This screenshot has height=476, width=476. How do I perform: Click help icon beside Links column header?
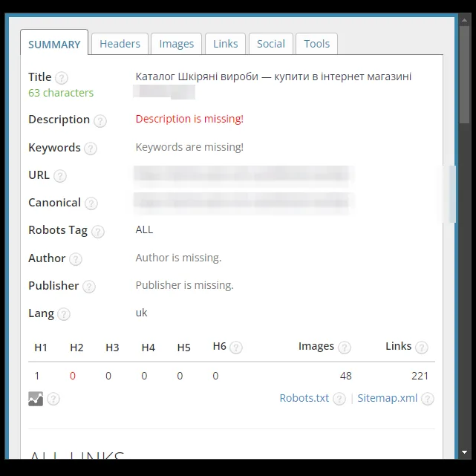click(x=422, y=348)
